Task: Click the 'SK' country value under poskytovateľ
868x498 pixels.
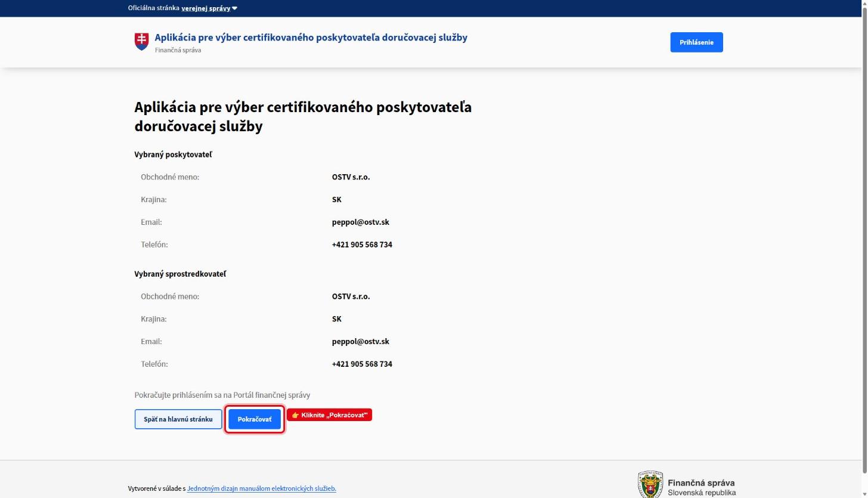Action: [337, 200]
